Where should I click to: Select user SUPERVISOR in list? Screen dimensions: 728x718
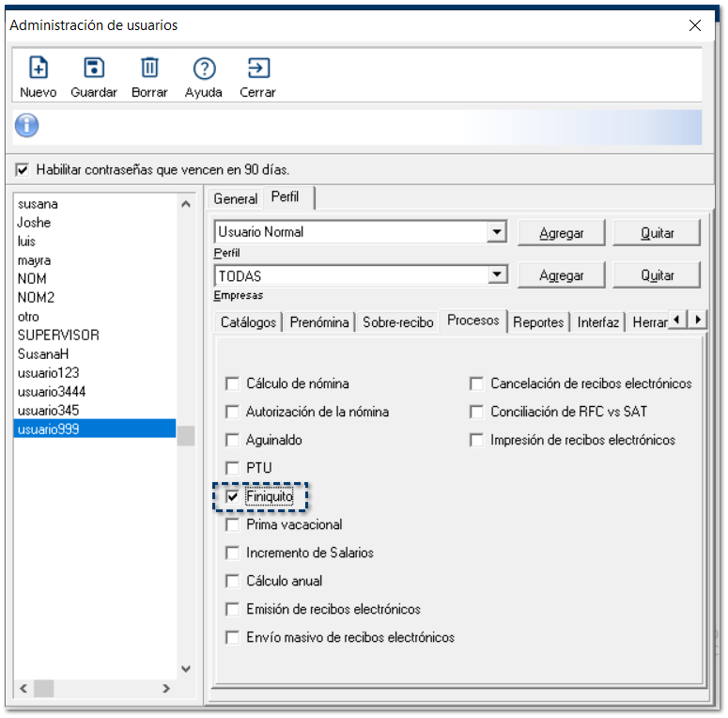95,336
